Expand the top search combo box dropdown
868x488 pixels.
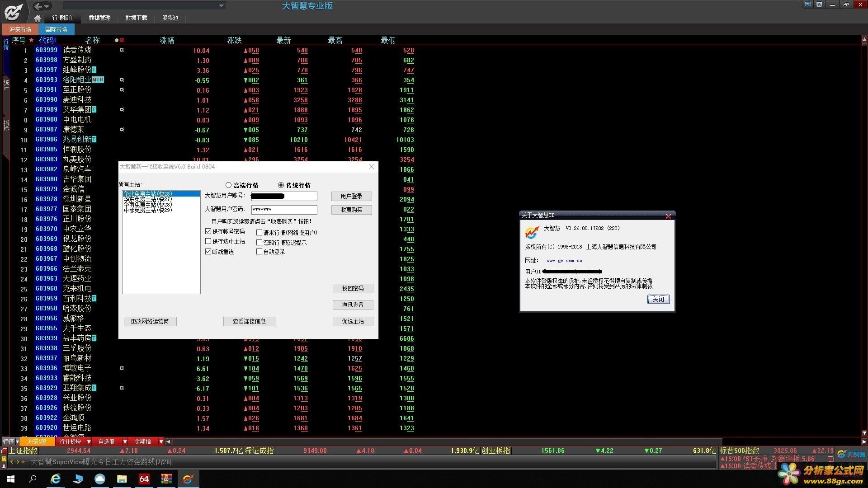click(221, 6)
